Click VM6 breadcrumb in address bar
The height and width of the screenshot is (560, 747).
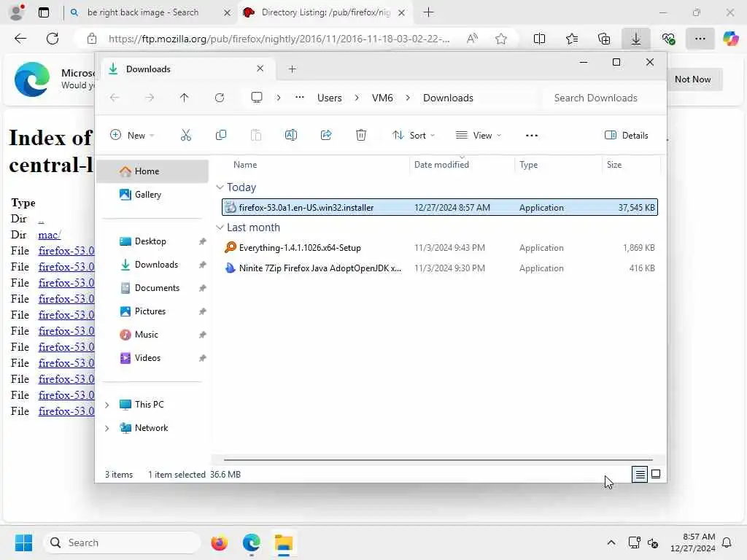[382, 98]
